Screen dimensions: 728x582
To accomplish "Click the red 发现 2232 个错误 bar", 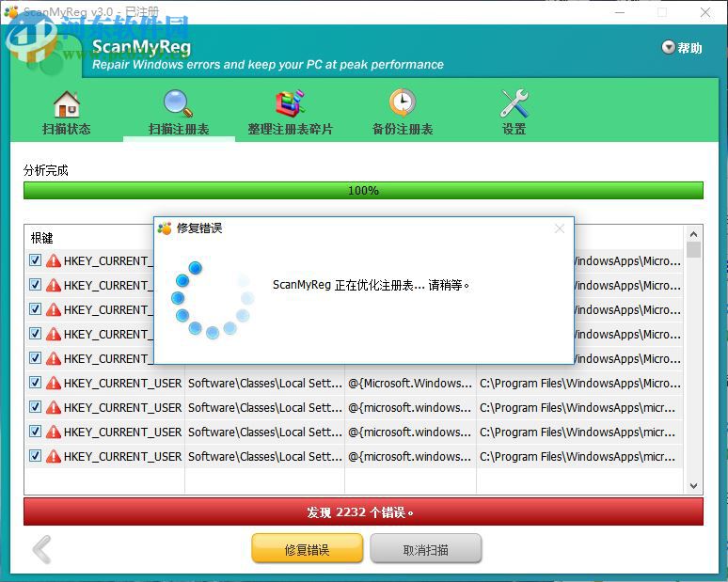I will tap(364, 511).
